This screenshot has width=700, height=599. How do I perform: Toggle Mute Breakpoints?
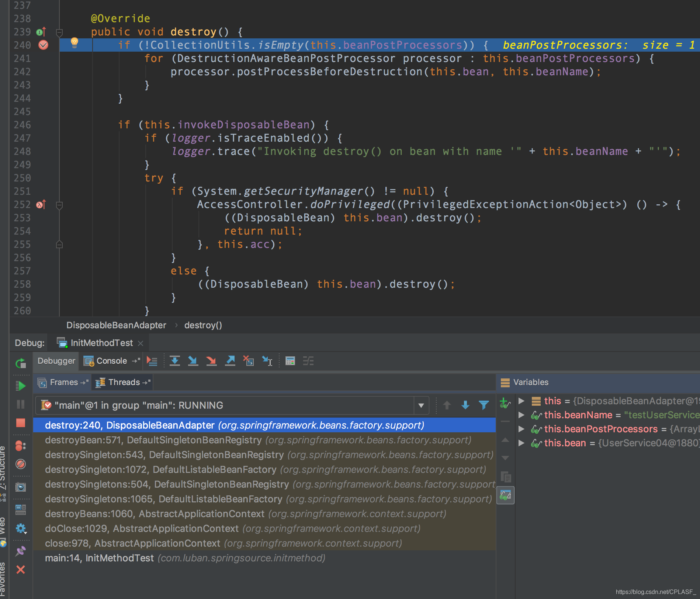pos(21,464)
